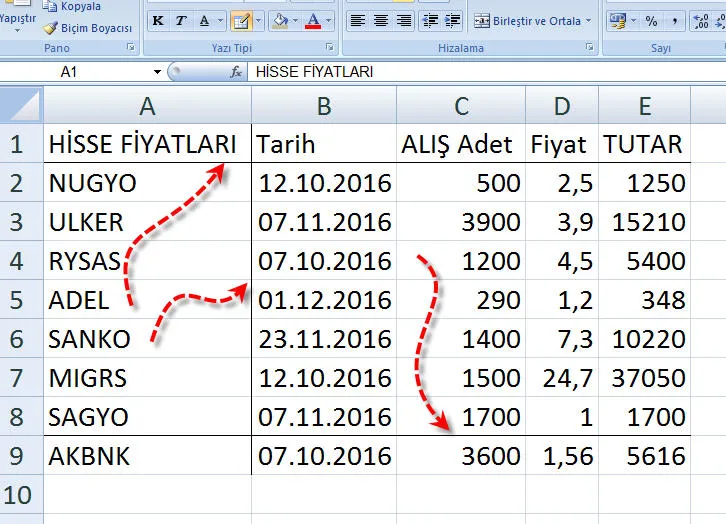The width and height of the screenshot is (726, 524).
Task: Apply percent style number format
Action: [x=651, y=21]
